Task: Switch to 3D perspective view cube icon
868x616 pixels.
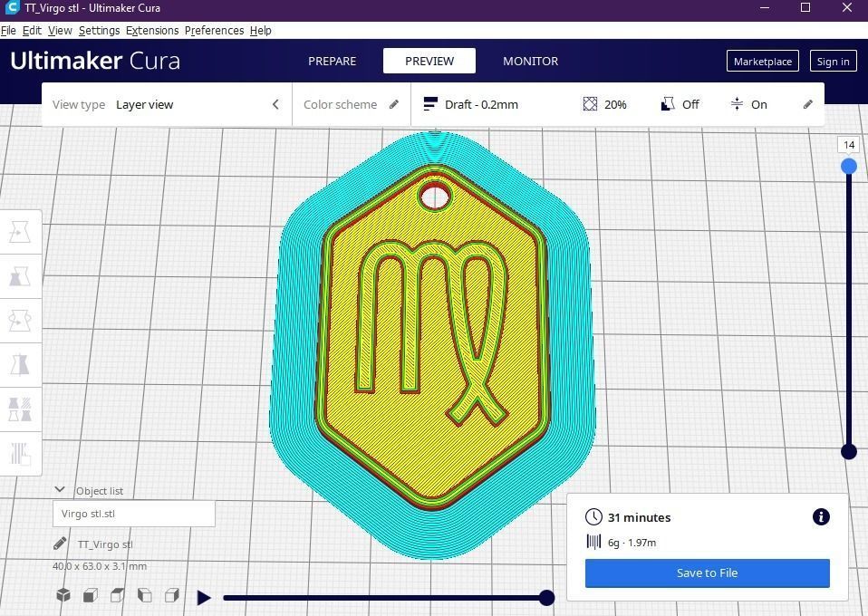Action: [x=63, y=595]
